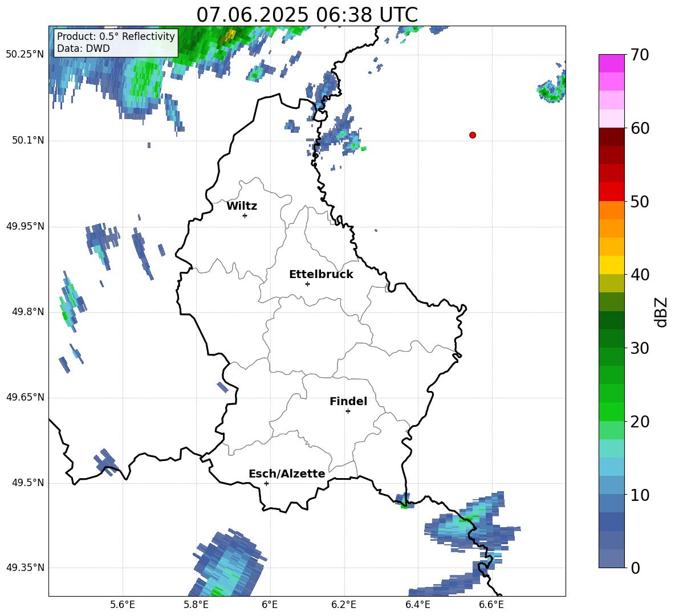Click the cross marker below Wiltz
The width and height of the screenshot is (675, 616).
click(245, 215)
